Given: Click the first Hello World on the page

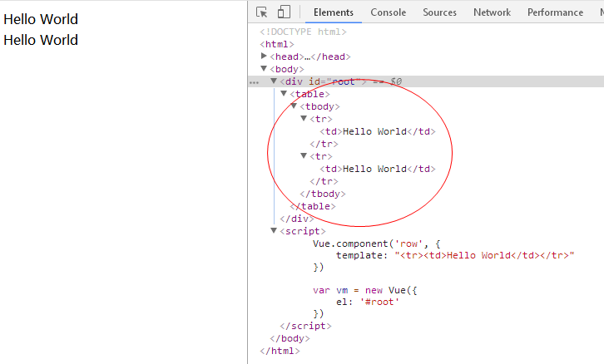Looking at the screenshot, I should point(41,19).
